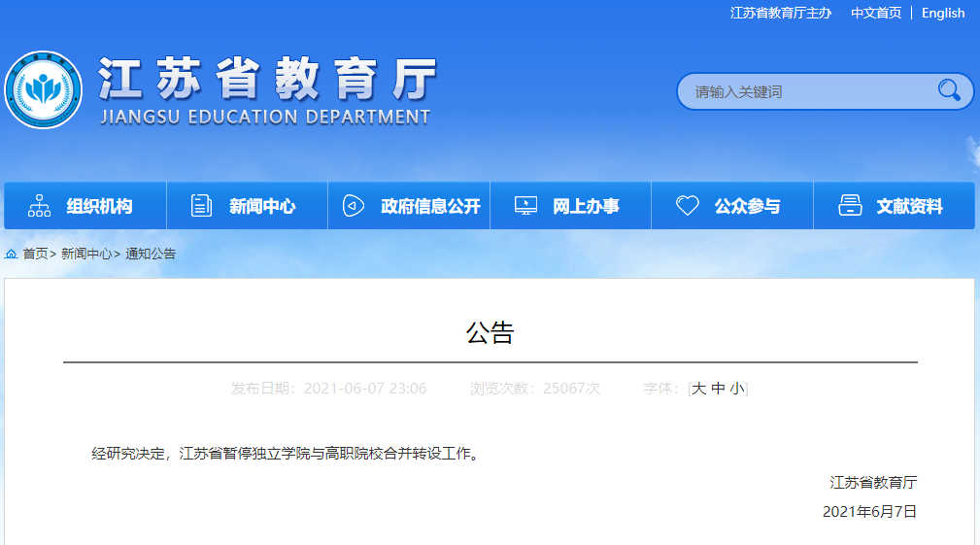Click the announcement sentence 经研究决定
Screen dimensions: 980x545
(x=287, y=454)
